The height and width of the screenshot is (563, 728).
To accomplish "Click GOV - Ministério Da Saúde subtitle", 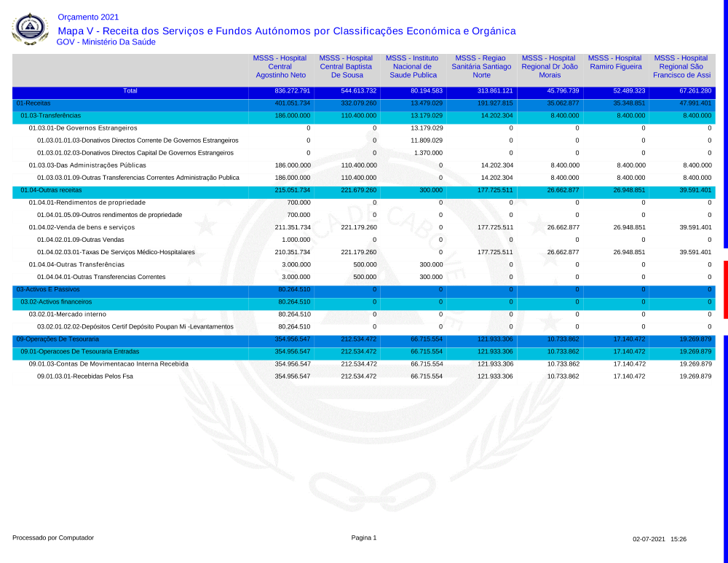I will [106, 42].
